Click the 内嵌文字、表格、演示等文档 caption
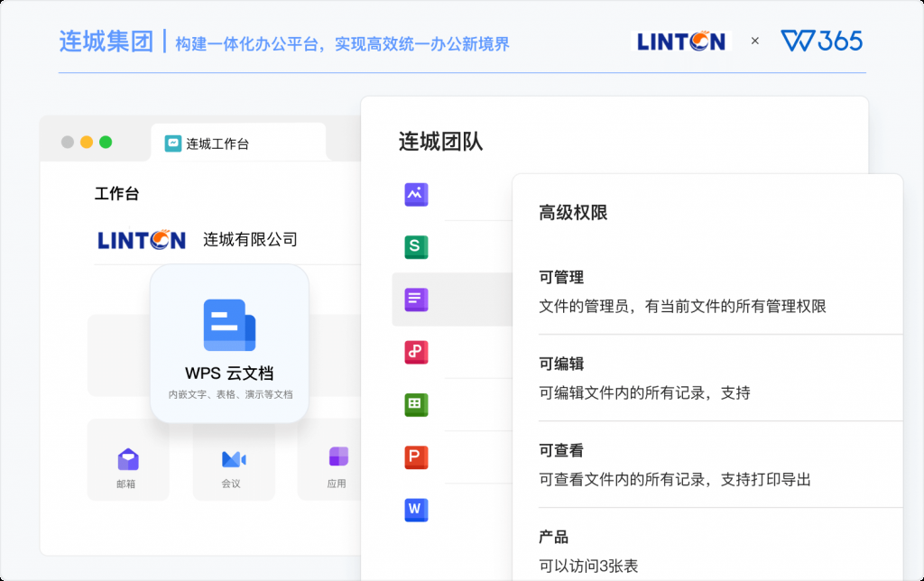This screenshot has height=581, width=924. point(230,394)
